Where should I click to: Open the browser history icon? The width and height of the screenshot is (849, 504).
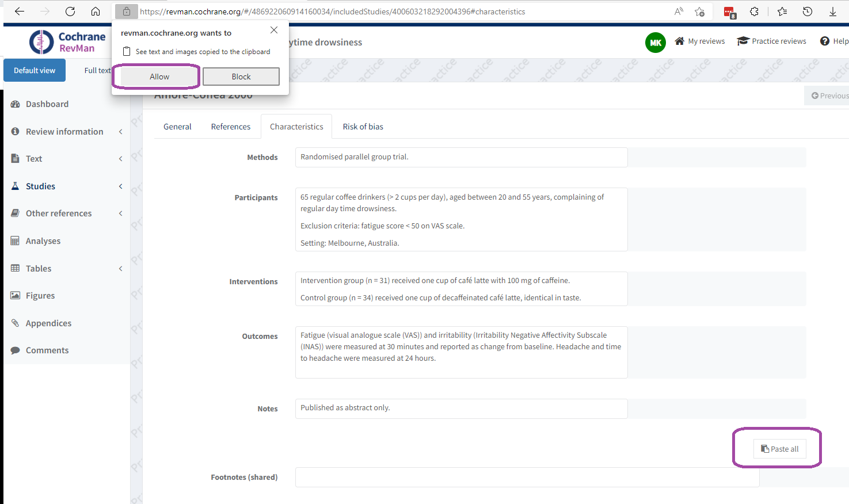pyautogui.click(x=808, y=12)
